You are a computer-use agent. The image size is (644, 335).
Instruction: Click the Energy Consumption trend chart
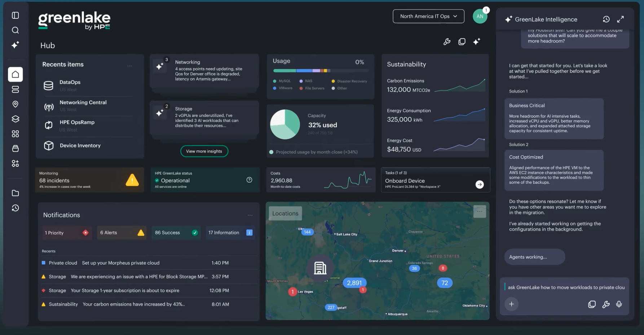point(459,115)
